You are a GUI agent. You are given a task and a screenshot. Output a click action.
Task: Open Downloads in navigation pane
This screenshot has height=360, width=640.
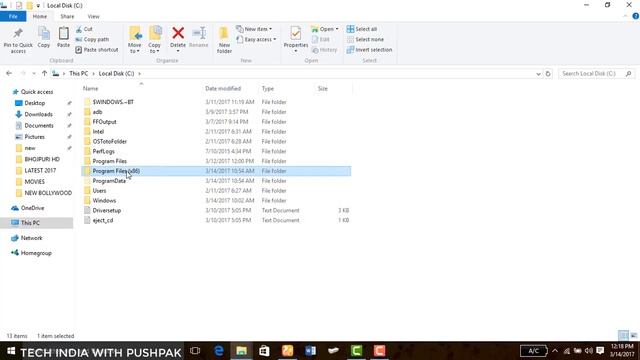pyautogui.click(x=38, y=114)
